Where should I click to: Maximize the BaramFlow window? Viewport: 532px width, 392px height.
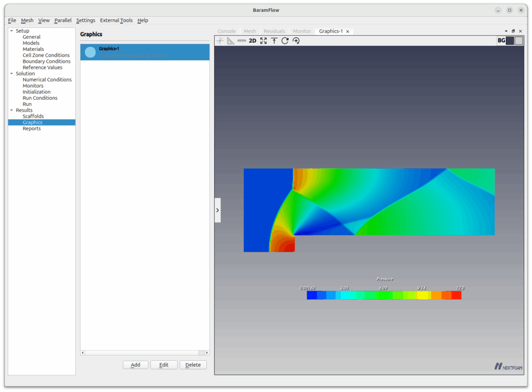pyautogui.click(x=509, y=10)
